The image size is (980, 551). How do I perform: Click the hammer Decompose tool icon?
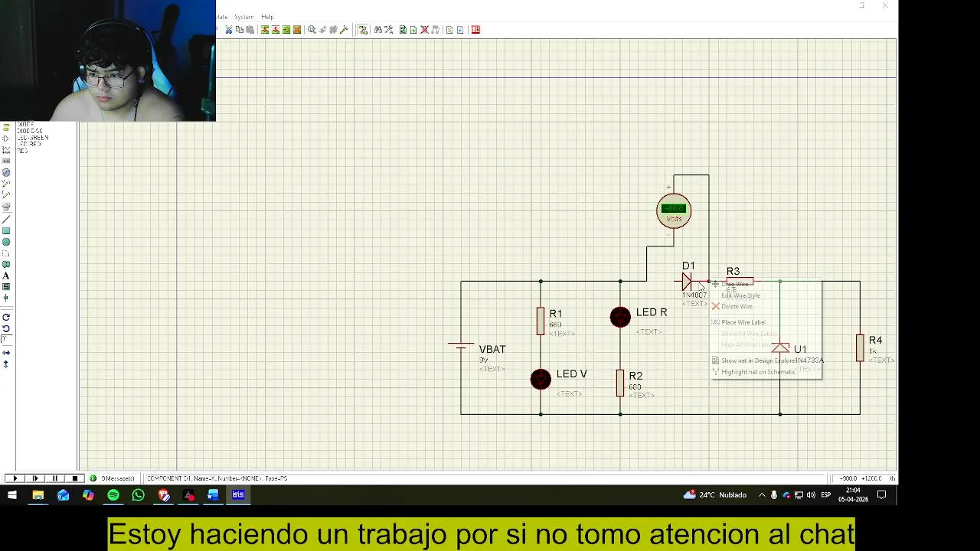tap(344, 30)
